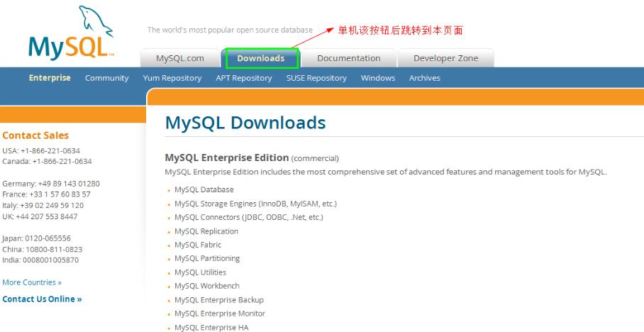Open the MySQL.com tab
Image resolution: width=644 pixels, height=332 pixels.
180,58
